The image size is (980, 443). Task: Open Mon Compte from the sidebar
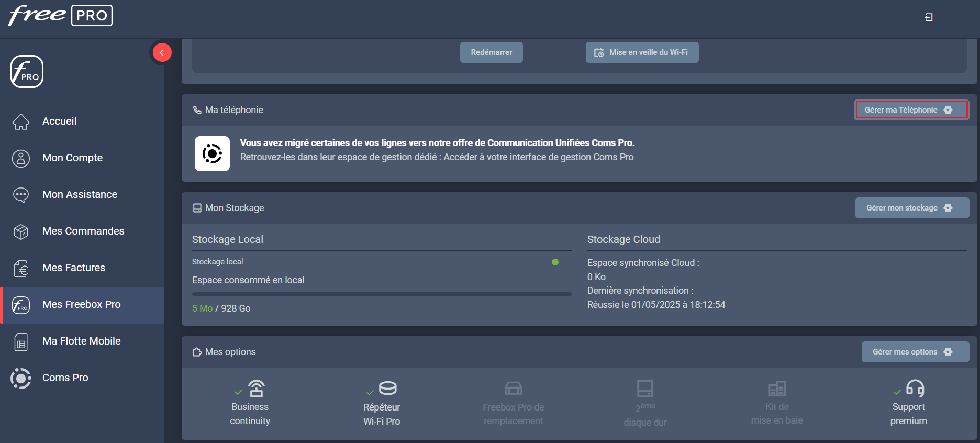tap(72, 158)
